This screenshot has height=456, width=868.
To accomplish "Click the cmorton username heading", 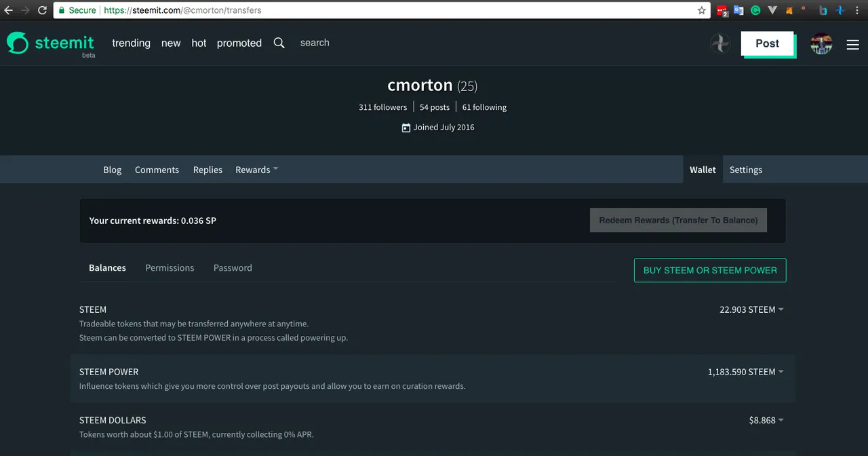I will coord(420,85).
